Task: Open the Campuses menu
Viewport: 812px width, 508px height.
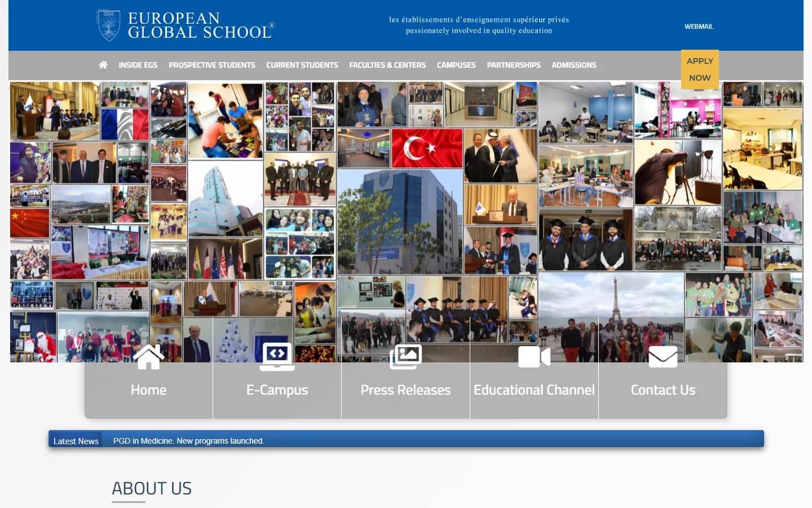Action: [x=456, y=65]
